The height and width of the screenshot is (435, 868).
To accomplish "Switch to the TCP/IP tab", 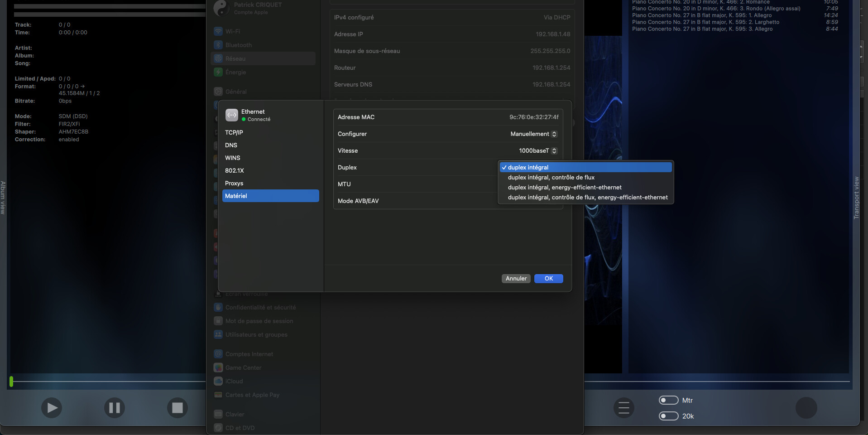I will click(x=234, y=133).
